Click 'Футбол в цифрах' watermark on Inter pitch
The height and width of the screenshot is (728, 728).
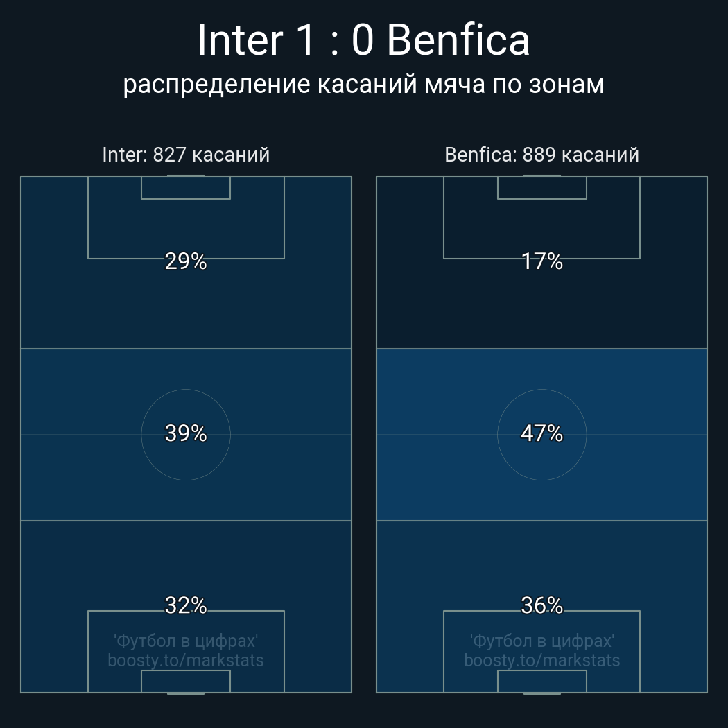tap(186, 641)
